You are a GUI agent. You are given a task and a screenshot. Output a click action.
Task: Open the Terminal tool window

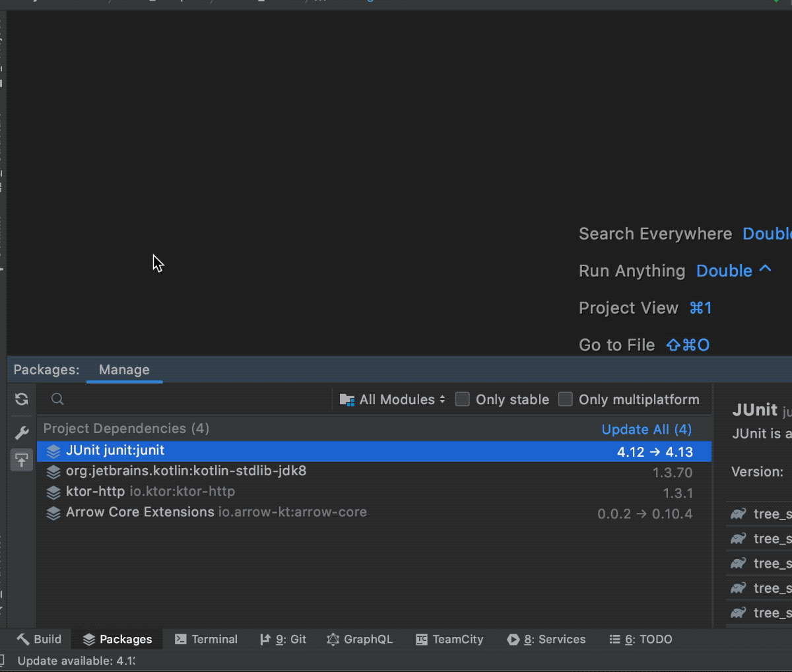tap(206, 639)
